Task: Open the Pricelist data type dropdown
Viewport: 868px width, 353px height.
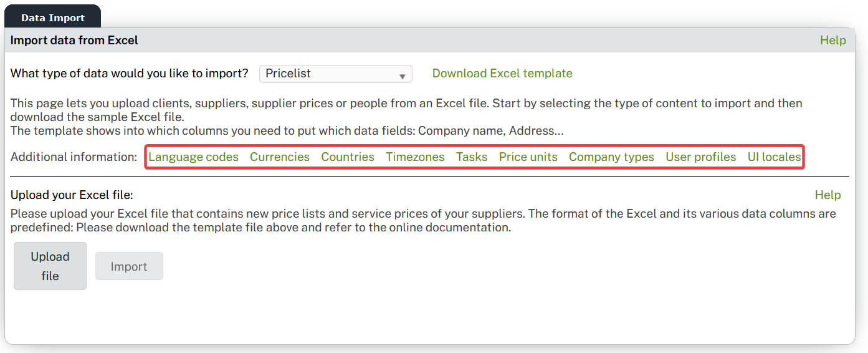Action: pyautogui.click(x=335, y=74)
